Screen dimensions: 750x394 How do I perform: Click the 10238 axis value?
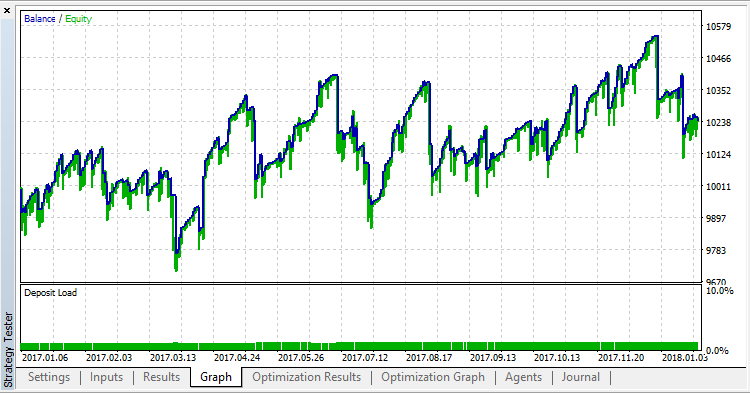coord(718,123)
